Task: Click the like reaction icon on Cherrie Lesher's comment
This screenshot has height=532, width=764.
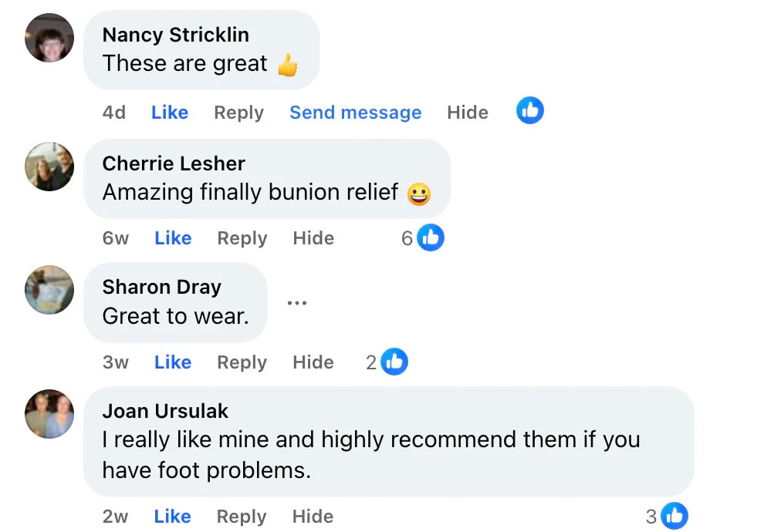Action: pos(431,237)
